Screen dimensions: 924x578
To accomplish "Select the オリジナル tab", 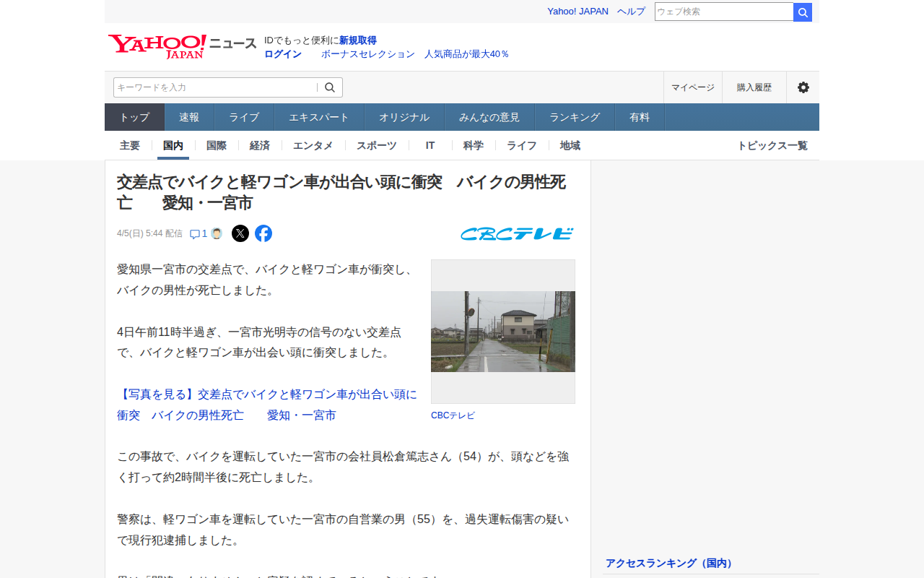I will coord(404,117).
